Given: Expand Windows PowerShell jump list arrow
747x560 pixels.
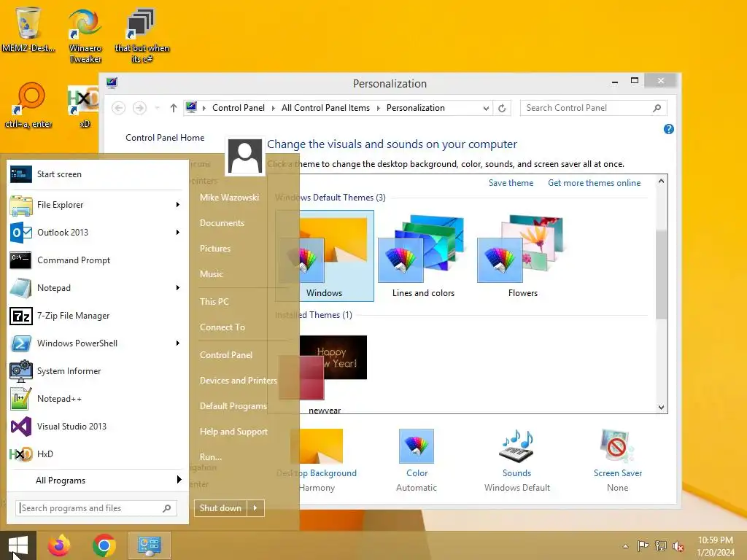Looking at the screenshot, I should coord(178,343).
